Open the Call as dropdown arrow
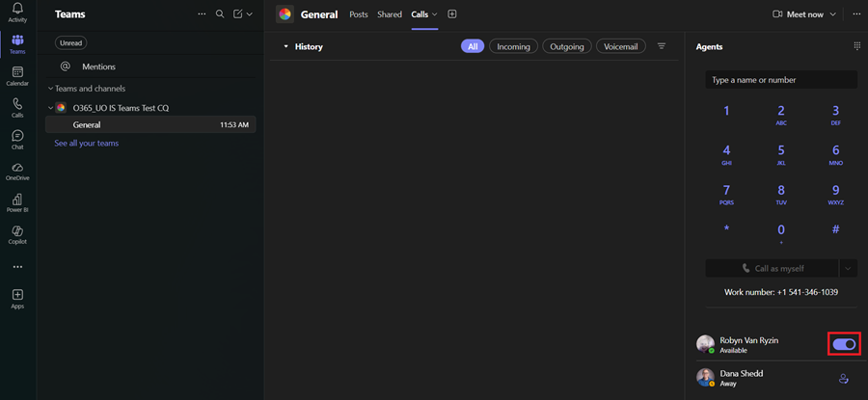 coord(849,268)
